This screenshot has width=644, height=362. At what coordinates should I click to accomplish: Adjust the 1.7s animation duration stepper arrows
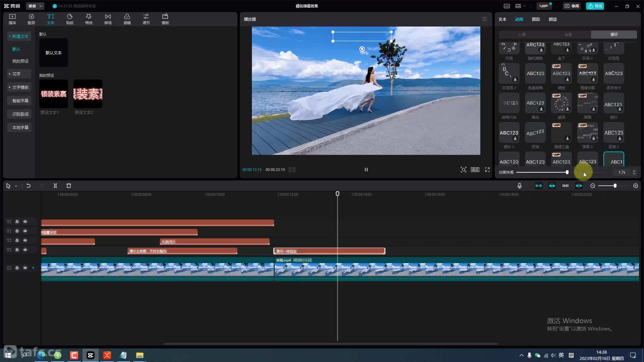(634, 172)
